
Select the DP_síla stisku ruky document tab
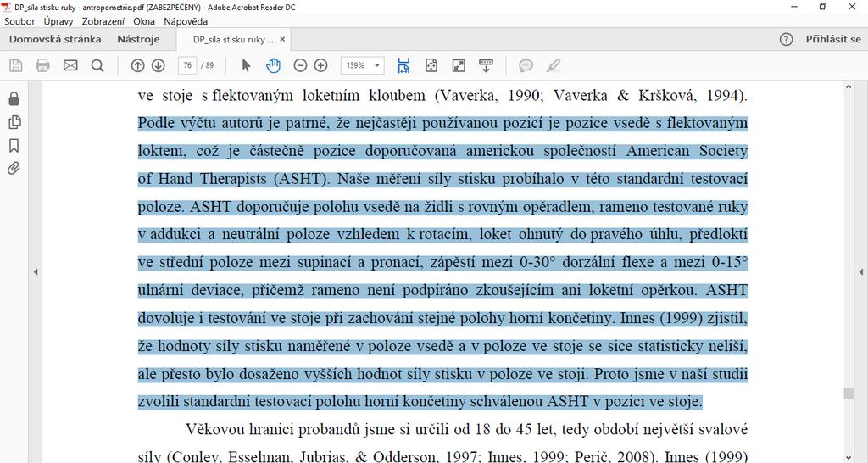[x=233, y=40]
